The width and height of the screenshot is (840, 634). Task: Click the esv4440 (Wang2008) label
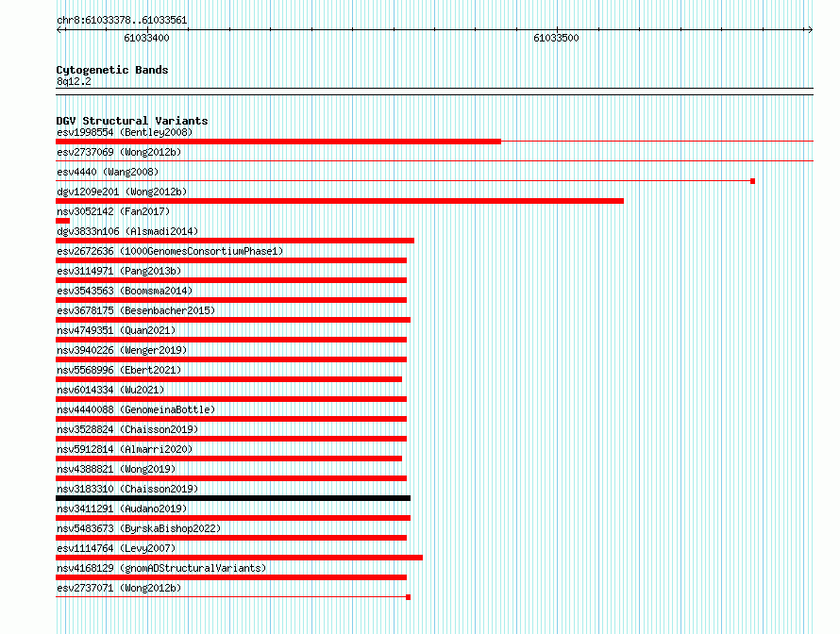108,172
